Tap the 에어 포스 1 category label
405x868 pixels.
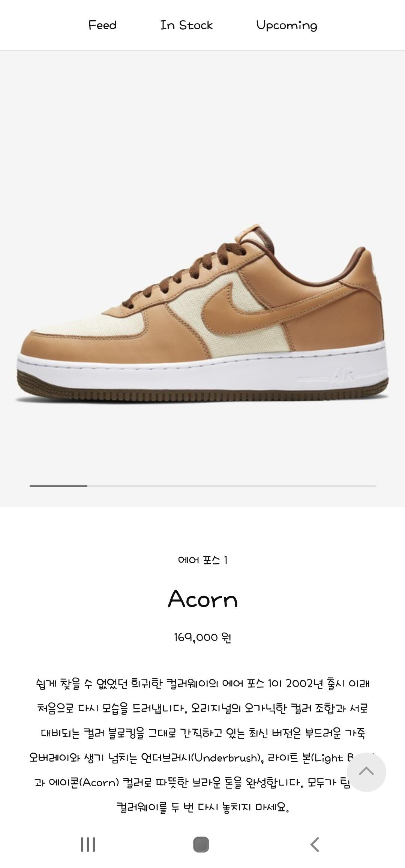(202, 560)
